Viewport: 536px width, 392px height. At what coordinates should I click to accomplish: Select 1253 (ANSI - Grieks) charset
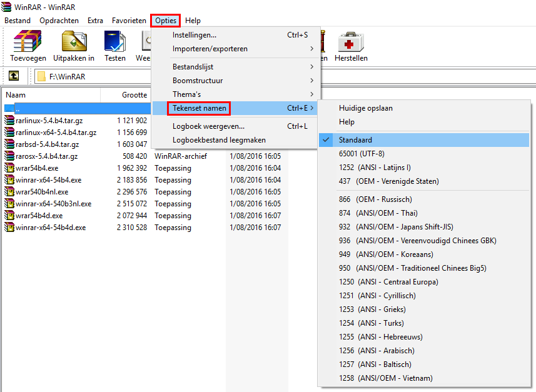(x=424, y=309)
